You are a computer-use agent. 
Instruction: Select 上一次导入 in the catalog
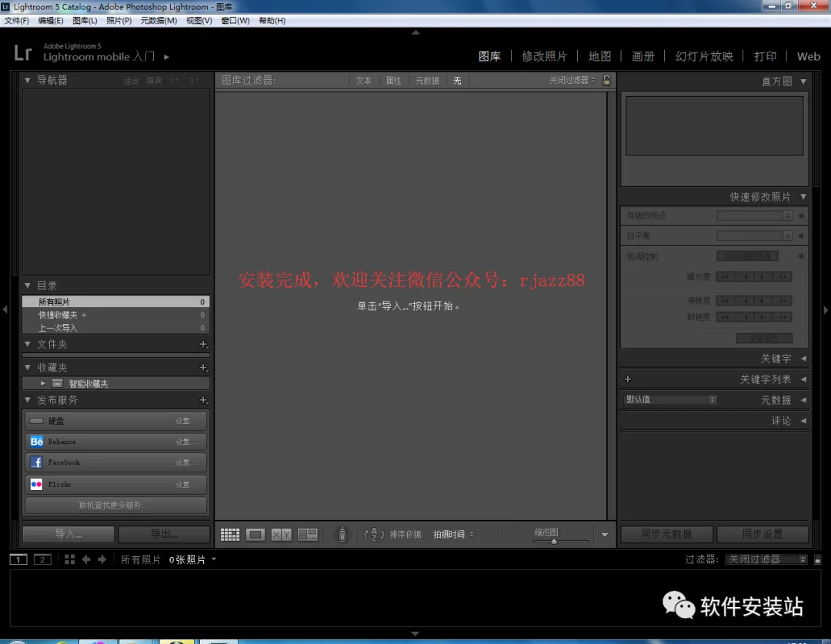(116, 328)
